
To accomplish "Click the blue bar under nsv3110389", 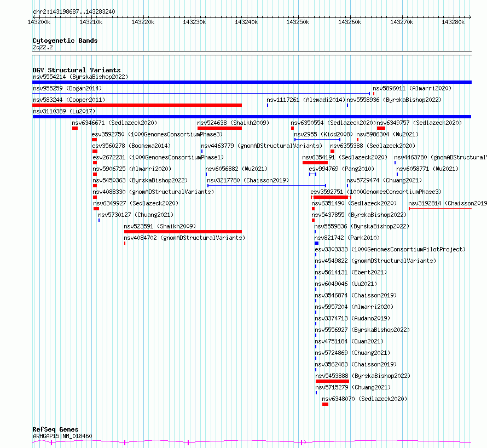I will 252,117.
